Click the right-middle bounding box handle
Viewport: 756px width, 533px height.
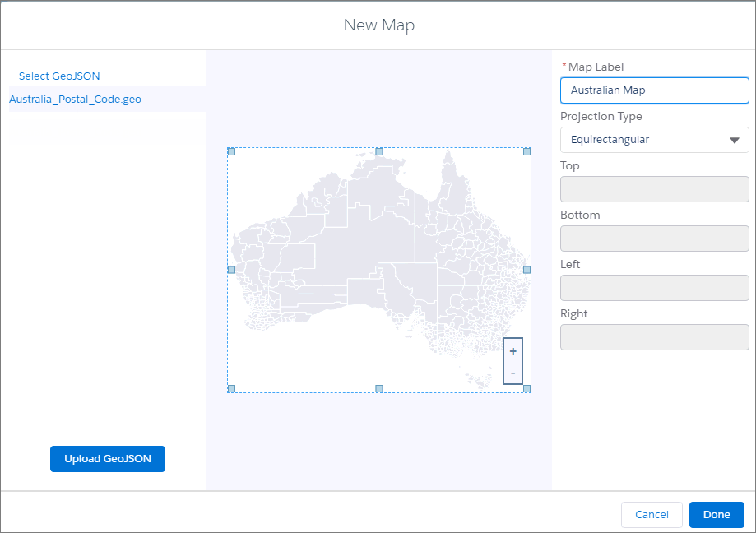527,270
